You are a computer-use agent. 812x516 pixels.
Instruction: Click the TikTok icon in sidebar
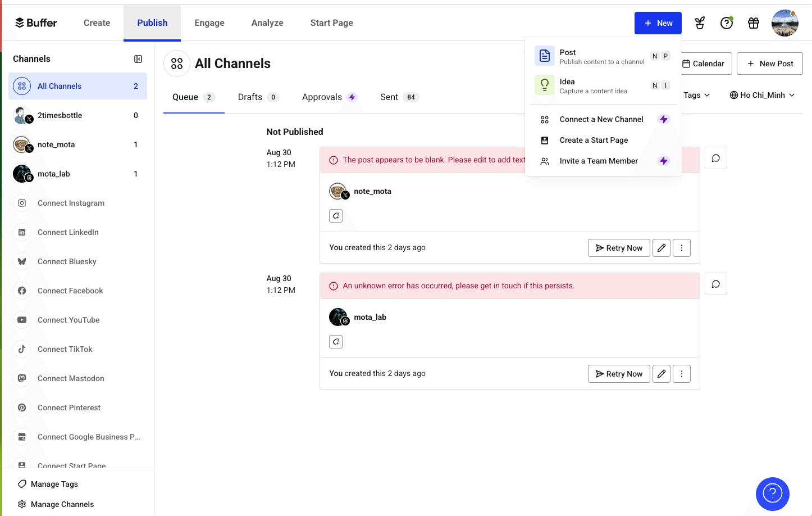coord(22,349)
